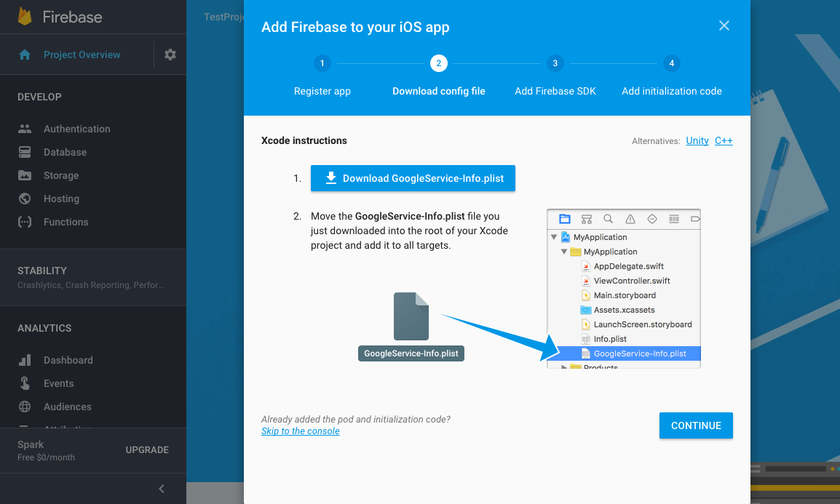Click the CONTINUE button
This screenshot has width=840, height=504.
pos(696,425)
